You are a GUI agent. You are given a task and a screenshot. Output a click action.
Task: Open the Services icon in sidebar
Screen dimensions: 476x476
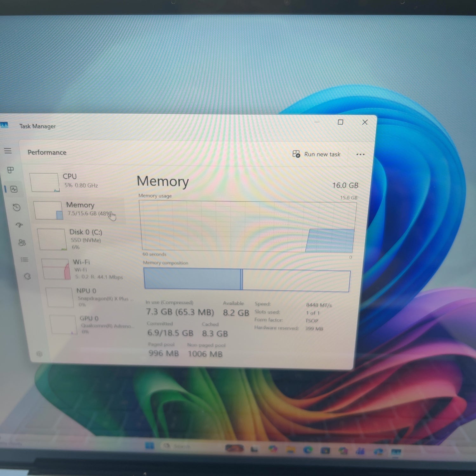point(28,276)
